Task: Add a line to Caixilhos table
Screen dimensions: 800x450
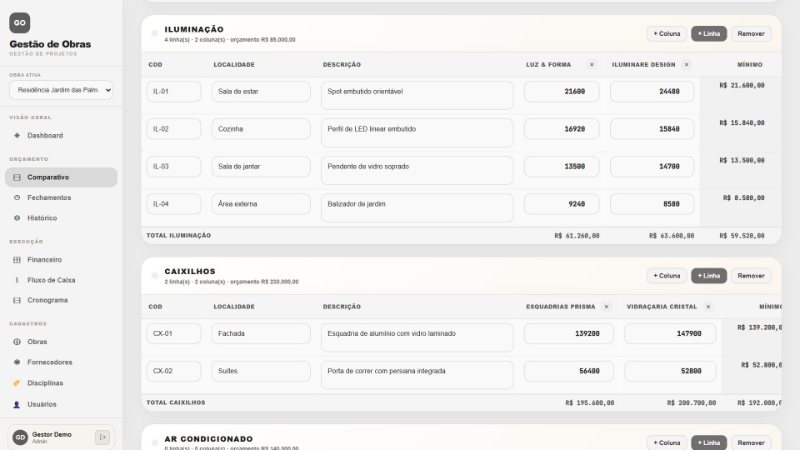Action: (709, 276)
